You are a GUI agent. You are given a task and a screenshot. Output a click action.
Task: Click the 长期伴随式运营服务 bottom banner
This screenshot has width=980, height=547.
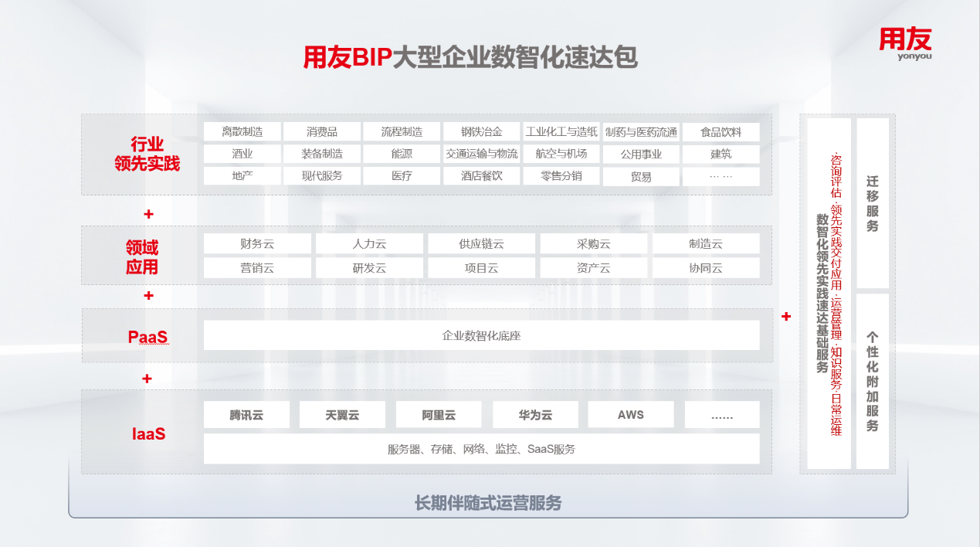[488, 504]
